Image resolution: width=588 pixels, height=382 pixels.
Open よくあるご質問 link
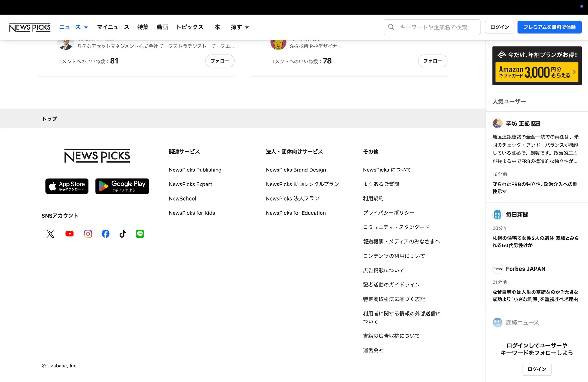tap(381, 184)
